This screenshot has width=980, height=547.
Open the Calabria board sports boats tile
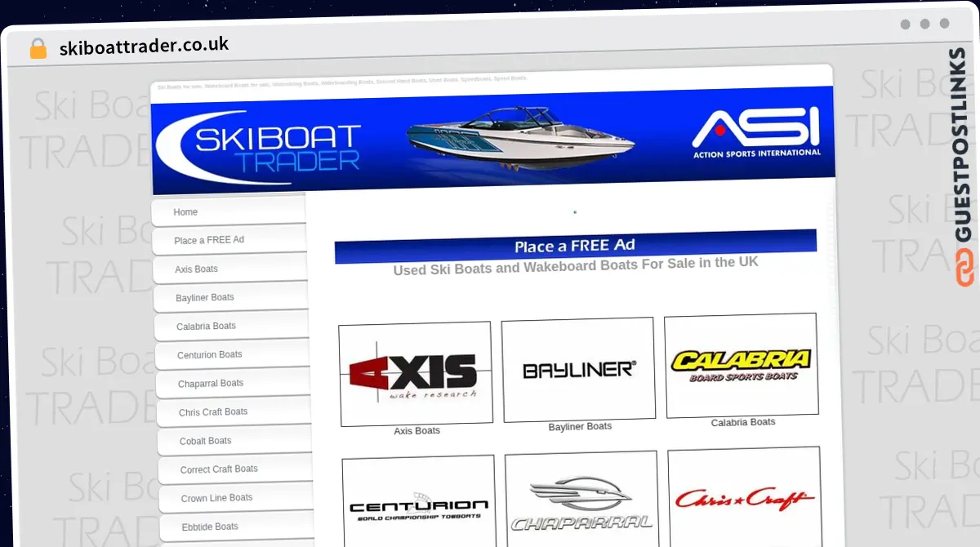tap(742, 365)
